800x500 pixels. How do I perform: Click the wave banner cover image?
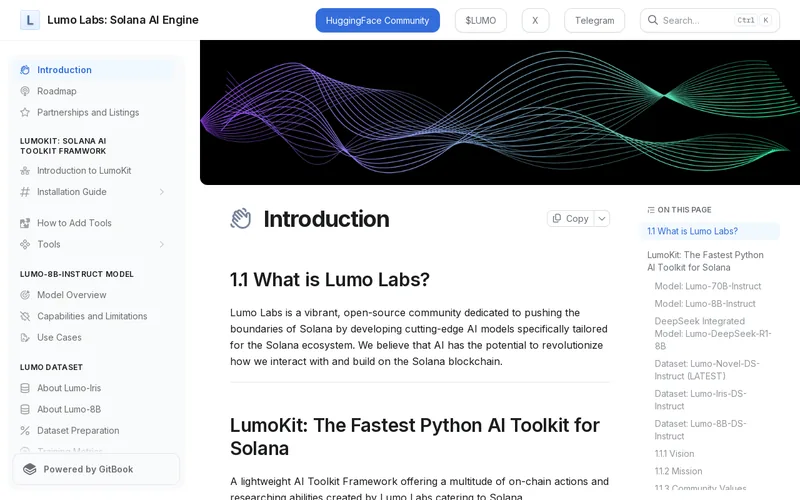click(500, 112)
